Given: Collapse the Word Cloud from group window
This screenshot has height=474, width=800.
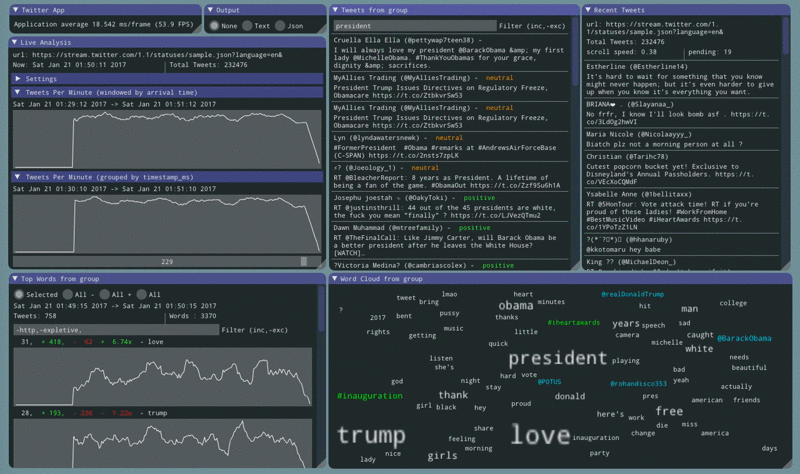Looking at the screenshot, I should tap(335, 279).
